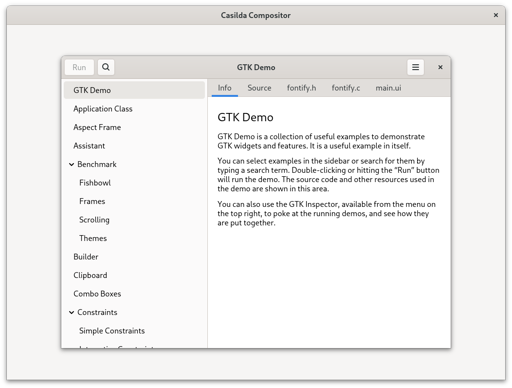Screen dimensions: 512x388
Task: Select the Themes benchmark item
Action: click(134, 238)
